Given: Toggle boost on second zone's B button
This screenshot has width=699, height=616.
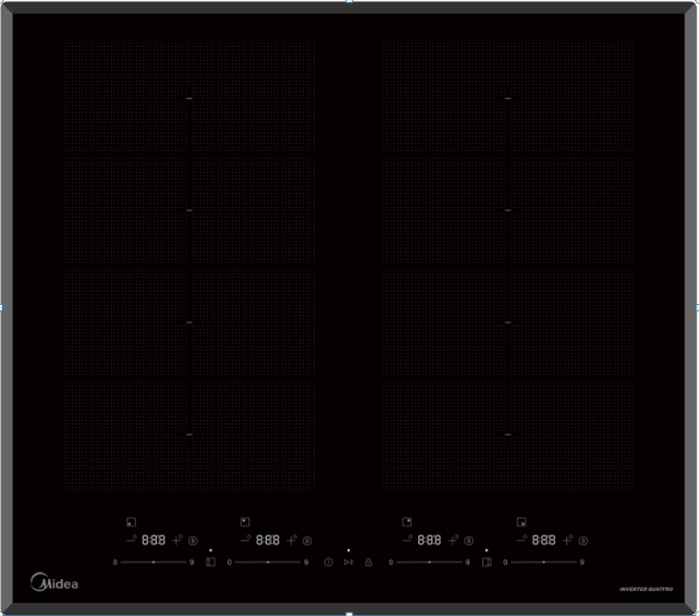Looking at the screenshot, I should pos(307,540).
